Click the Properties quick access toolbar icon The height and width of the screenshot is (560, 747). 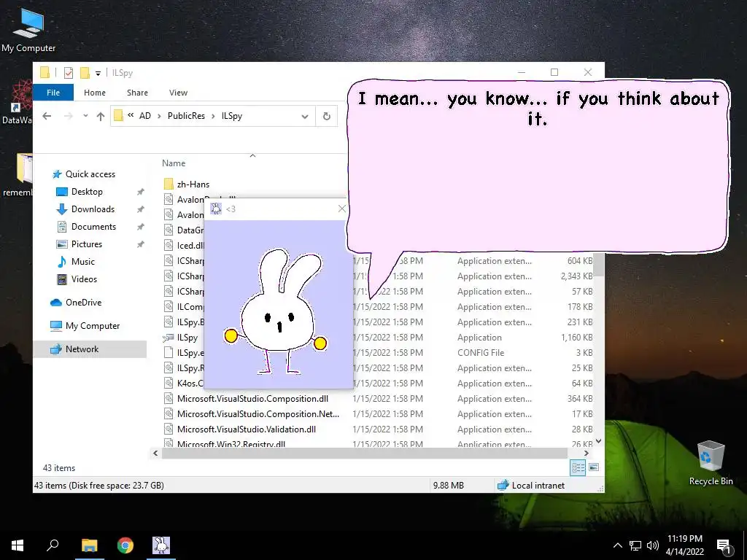point(69,72)
